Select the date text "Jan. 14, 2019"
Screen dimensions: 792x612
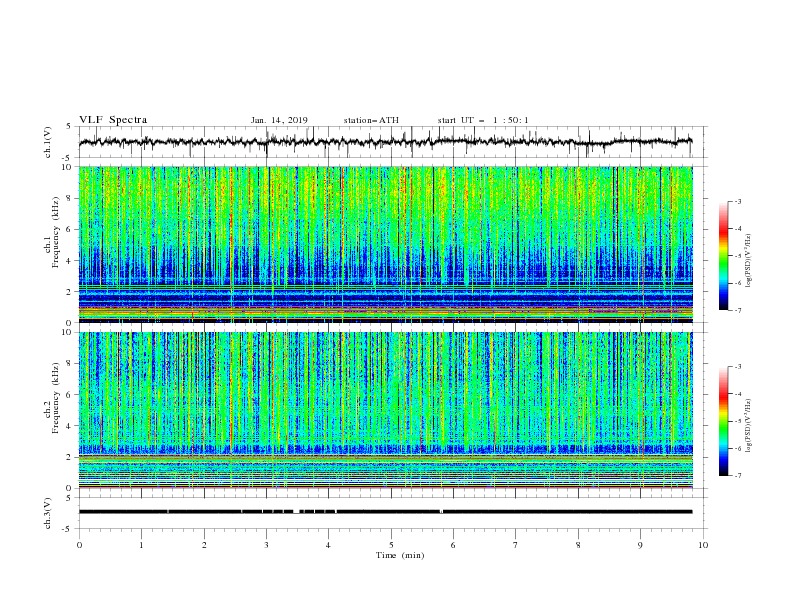279,120
